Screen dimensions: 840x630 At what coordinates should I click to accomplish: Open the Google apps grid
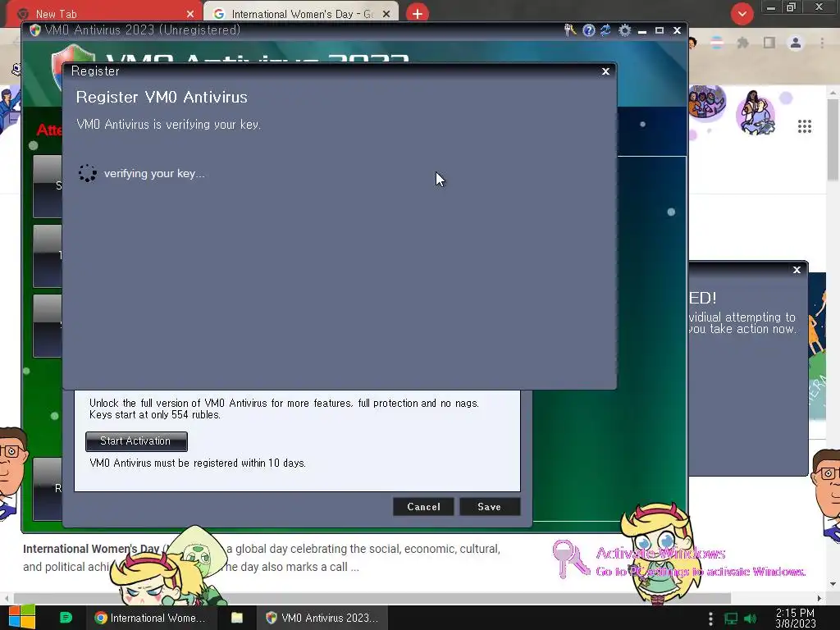[x=805, y=126]
